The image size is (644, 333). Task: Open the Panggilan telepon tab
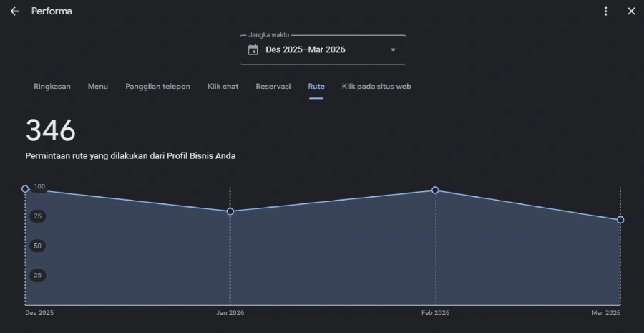pos(157,87)
